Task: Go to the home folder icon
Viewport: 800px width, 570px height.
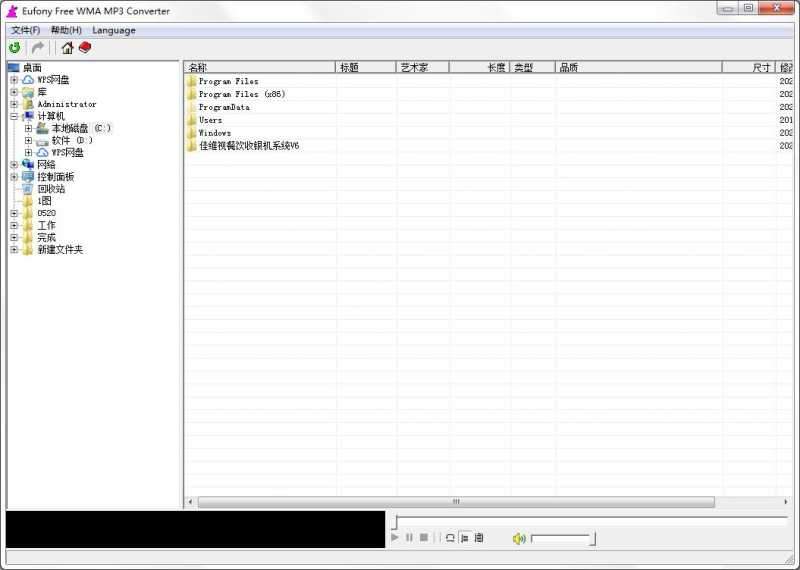Action: pyautogui.click(x=67, y=48)
